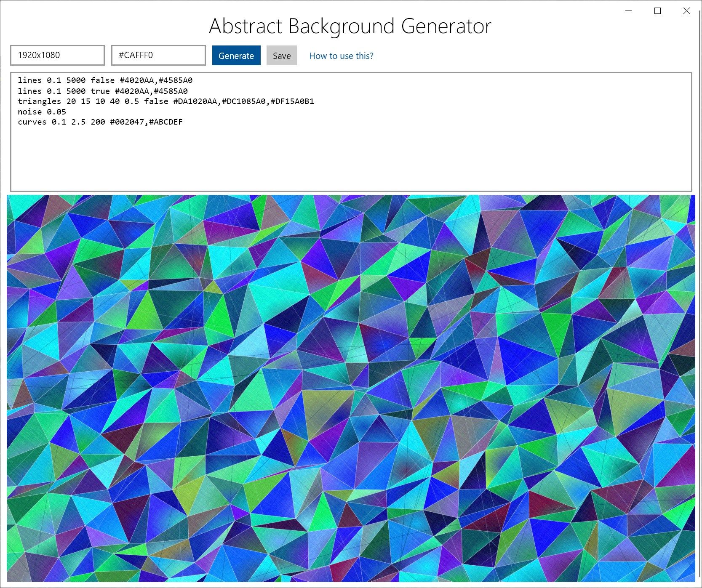This screenshot has width=702, height=588.
Task: Click the 'triangles 20 15 10 40' script line
Action: (166, 101)
